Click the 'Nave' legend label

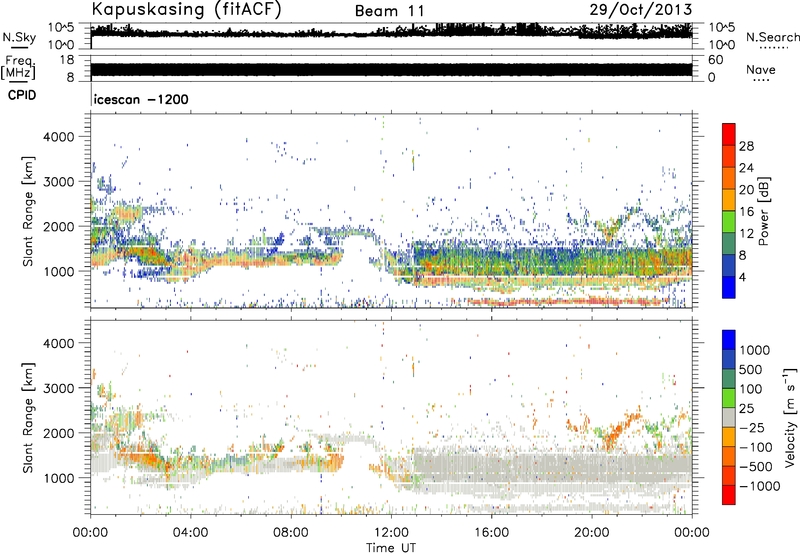click(760, 69)
